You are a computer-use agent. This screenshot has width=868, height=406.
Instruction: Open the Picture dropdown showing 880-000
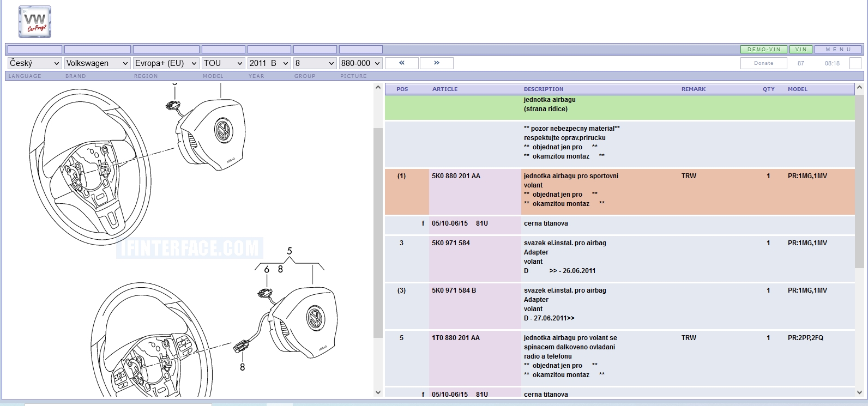coord(361,63)
